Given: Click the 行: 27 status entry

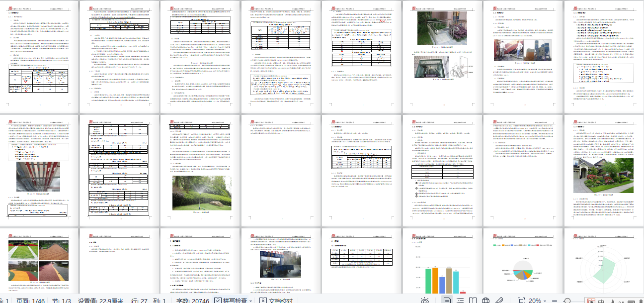Looking at the screenshot, I should [x=140, y=301].
